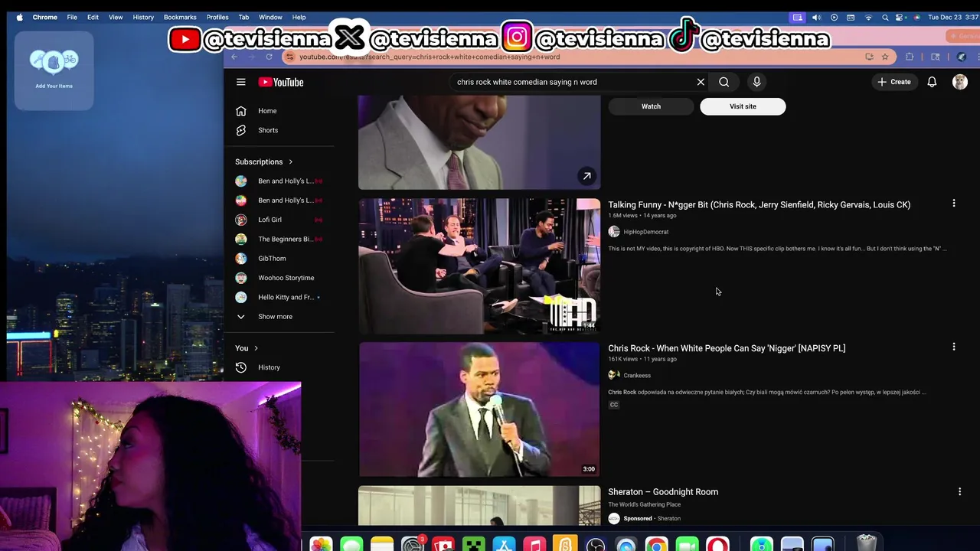Open Minecraft from the Dock

[x=473, y=545]
